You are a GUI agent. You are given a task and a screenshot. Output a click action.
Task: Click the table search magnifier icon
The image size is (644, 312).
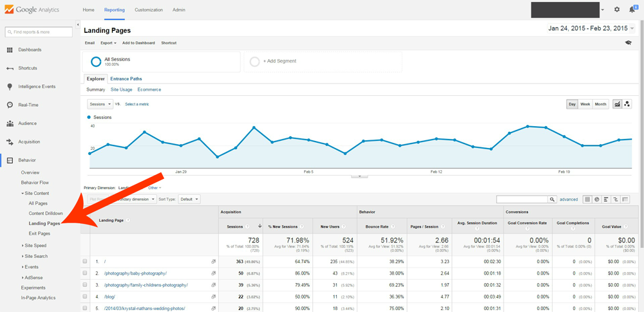(x=552, y=199)
